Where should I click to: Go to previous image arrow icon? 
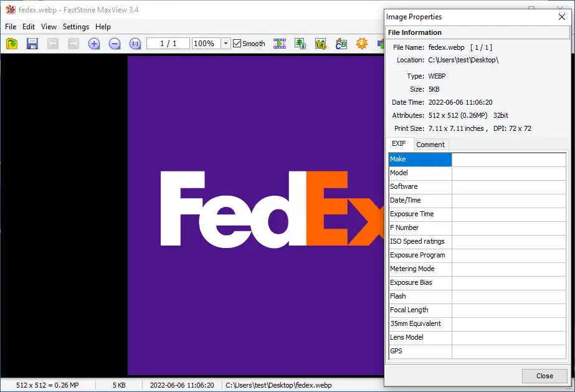(53, 44)
